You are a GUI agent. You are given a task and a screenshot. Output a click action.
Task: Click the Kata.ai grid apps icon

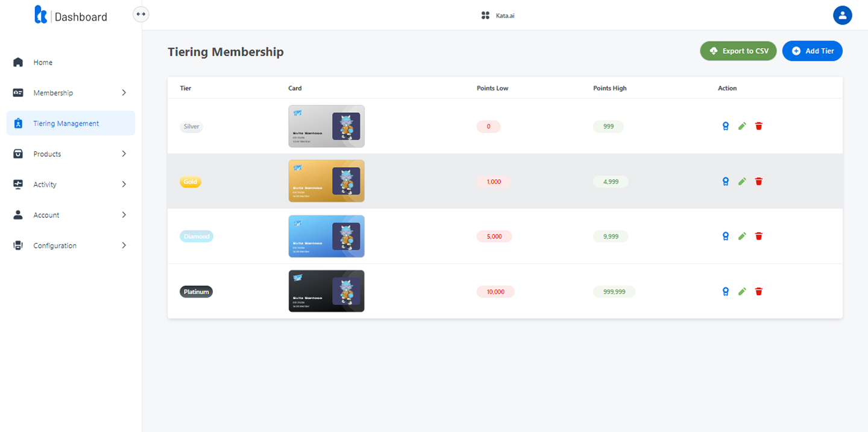(x=485, y=16)
